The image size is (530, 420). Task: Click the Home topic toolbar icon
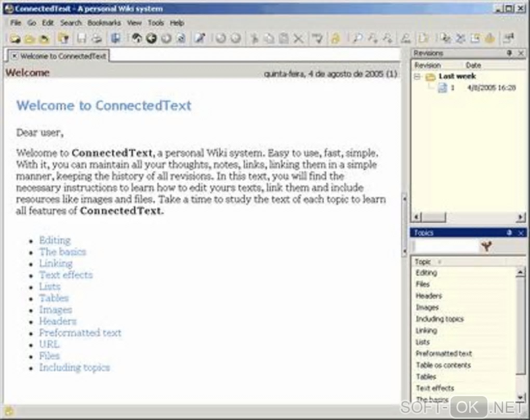(137, 38)
